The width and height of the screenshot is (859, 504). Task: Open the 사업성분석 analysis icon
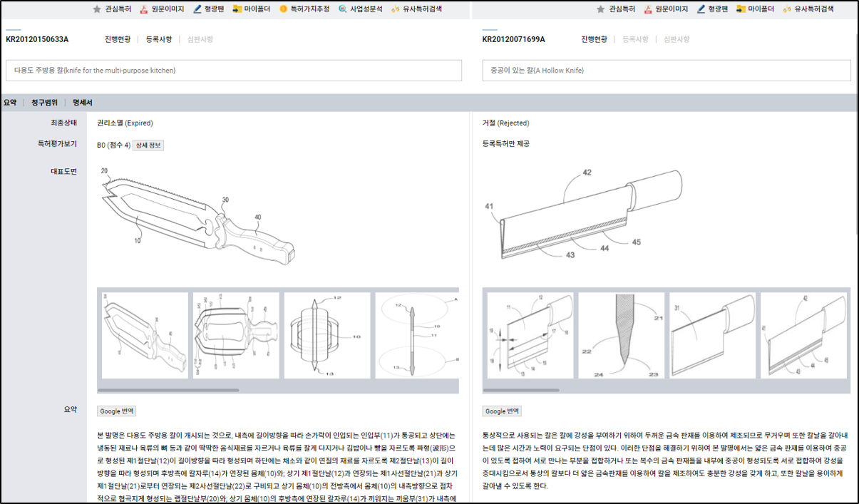(343, 9)
